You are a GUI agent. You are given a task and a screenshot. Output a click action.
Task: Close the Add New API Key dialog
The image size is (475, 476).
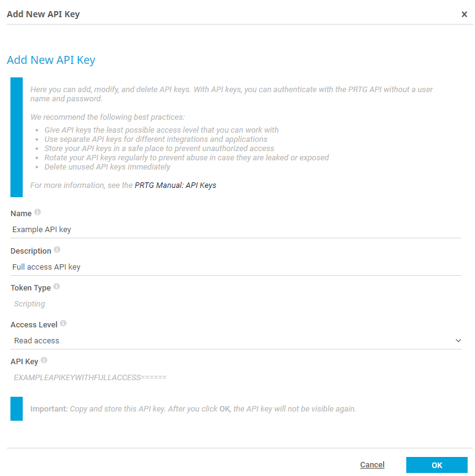(464, 14)
